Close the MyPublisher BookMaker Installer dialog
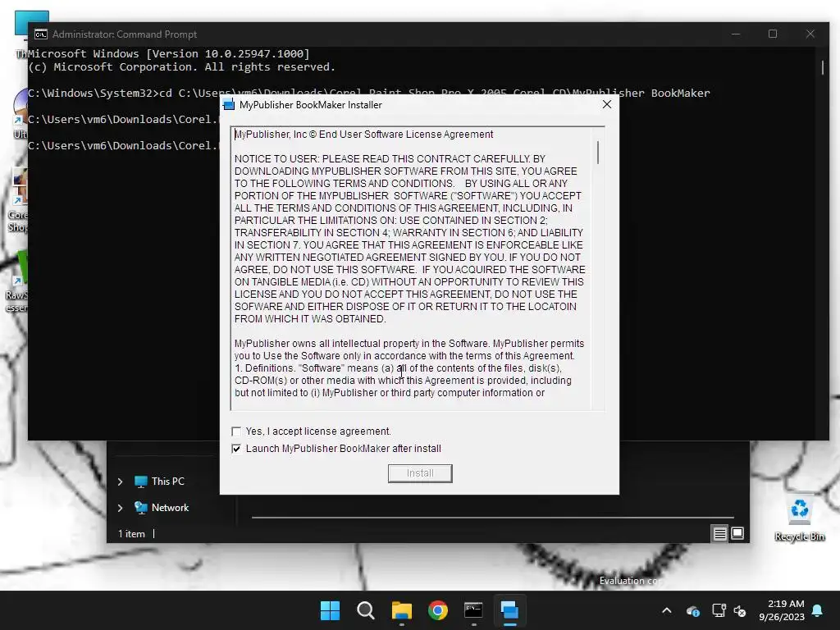 coord(606,104)
